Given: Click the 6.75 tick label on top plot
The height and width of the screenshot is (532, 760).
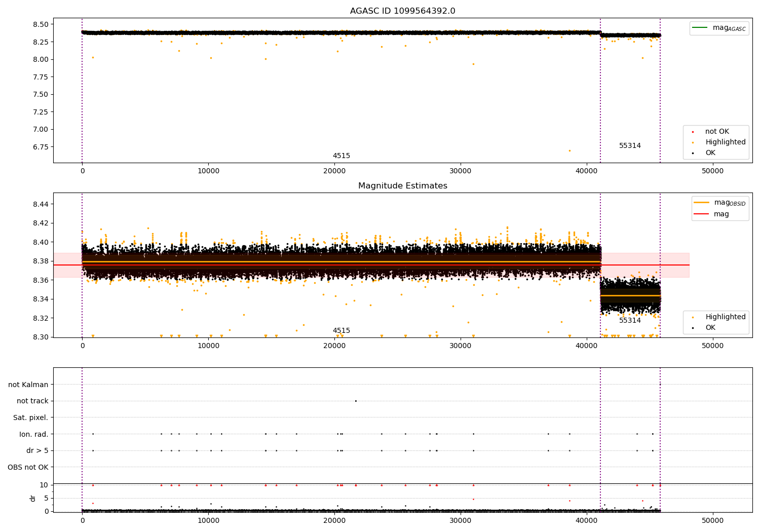Looking at the screenshot, I should click(x=41, y=147).
